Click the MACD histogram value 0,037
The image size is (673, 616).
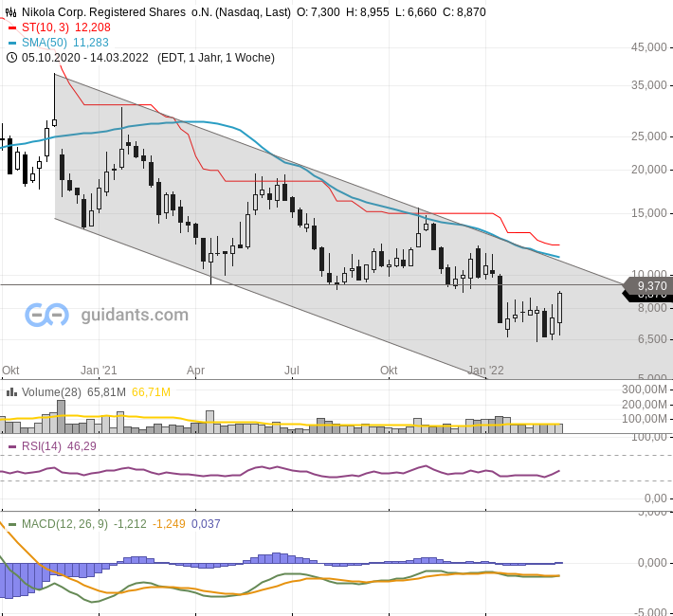click(x=206, y=524)
